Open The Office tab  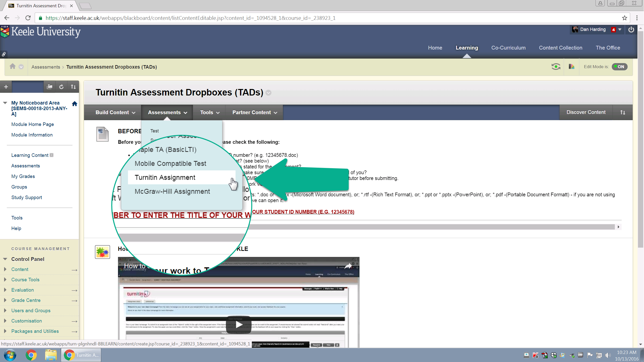tap(608, 48)
